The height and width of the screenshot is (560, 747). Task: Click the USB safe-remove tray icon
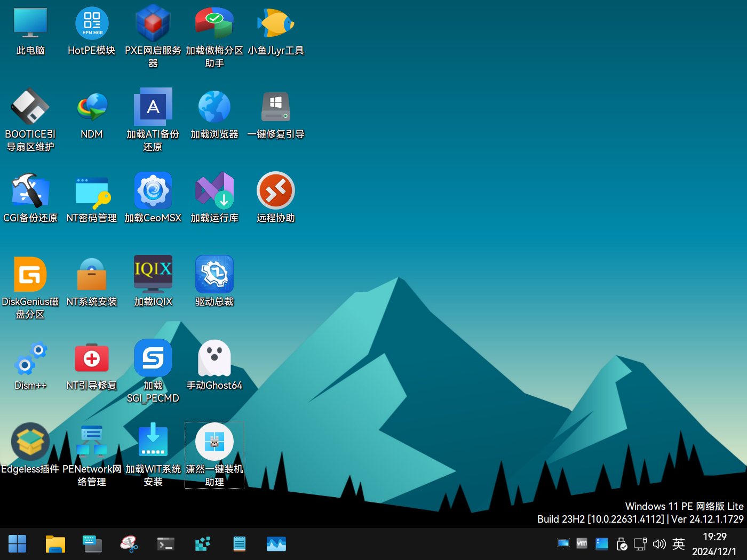pos(621,543)
